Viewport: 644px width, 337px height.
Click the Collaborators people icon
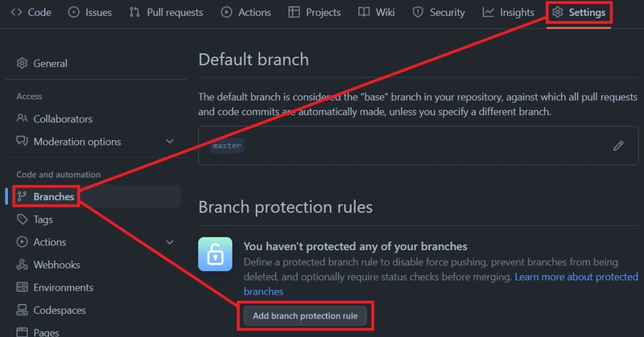[x=23, y=119]
